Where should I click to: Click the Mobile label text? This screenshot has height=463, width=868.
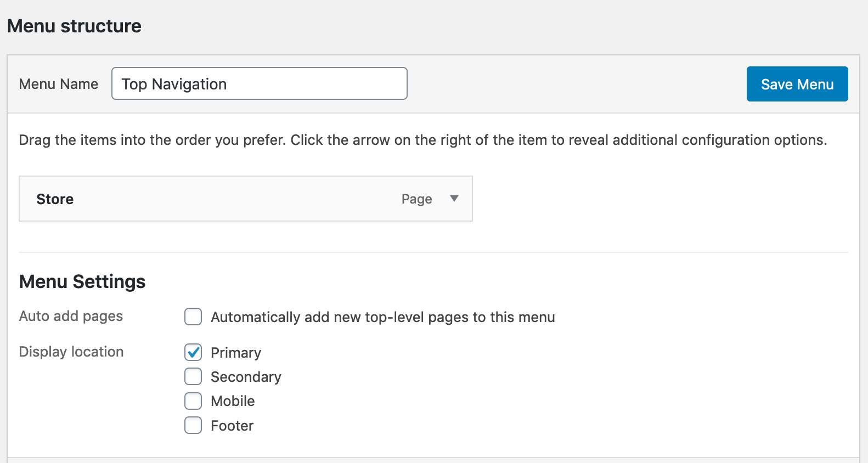tap(233, 401)
